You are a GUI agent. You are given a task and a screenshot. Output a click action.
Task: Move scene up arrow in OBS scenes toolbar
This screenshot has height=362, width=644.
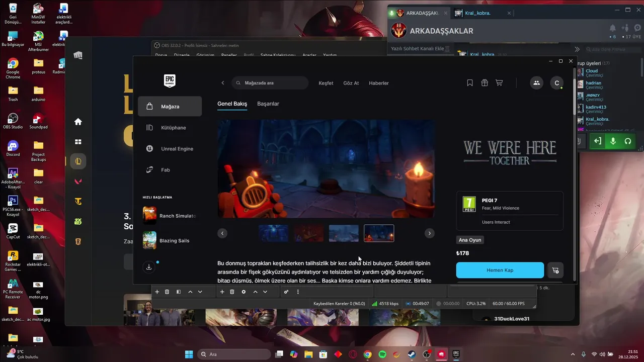(190, 292)
